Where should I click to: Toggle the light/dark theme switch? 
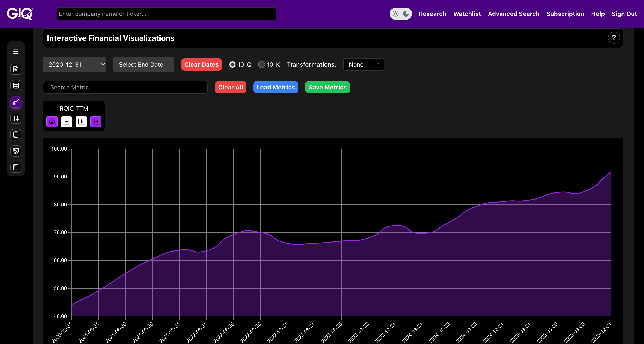(x=401, y=14)
